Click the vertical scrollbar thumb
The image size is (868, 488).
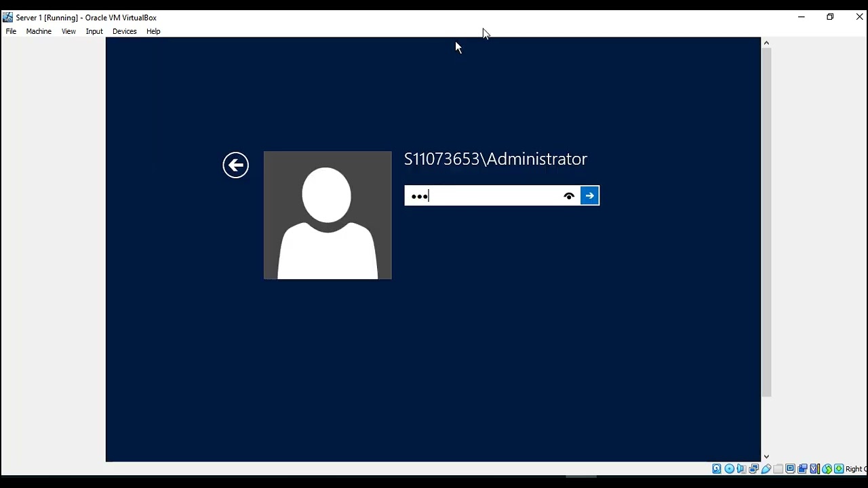(766, 222)
